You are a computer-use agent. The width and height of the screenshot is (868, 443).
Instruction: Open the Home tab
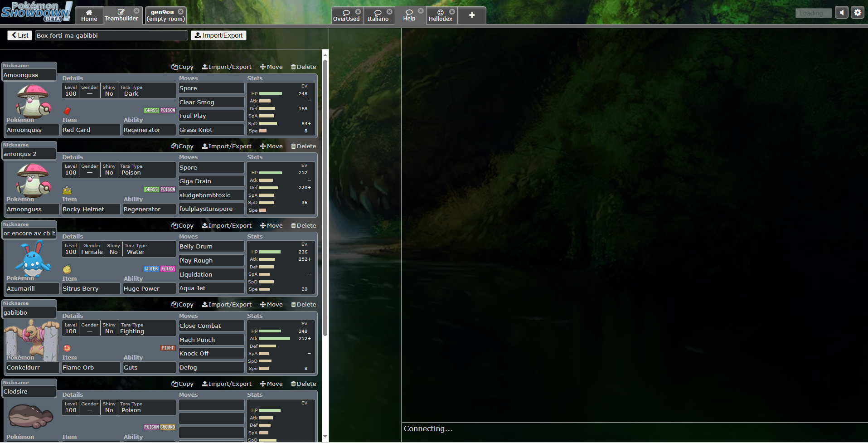pos(89,15)
